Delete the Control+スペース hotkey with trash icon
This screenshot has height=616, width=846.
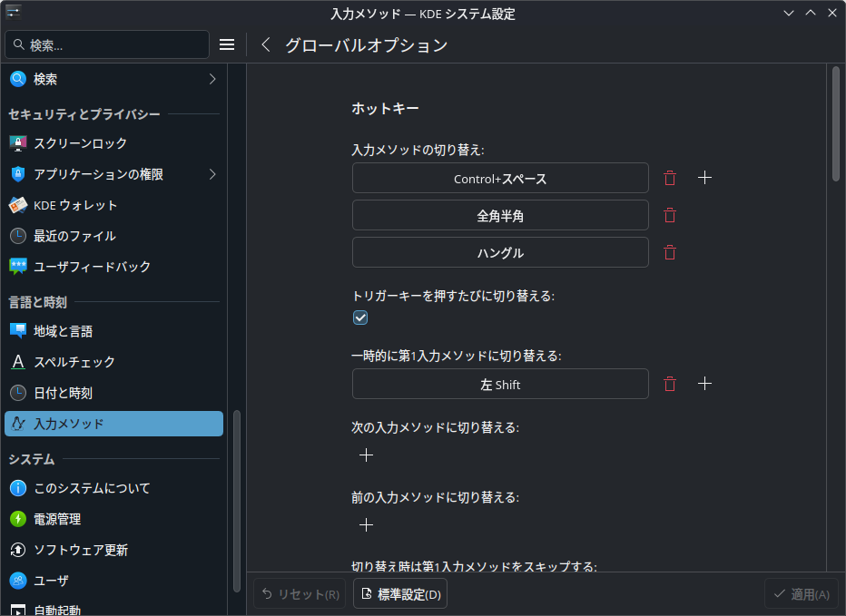coord(670,178)
